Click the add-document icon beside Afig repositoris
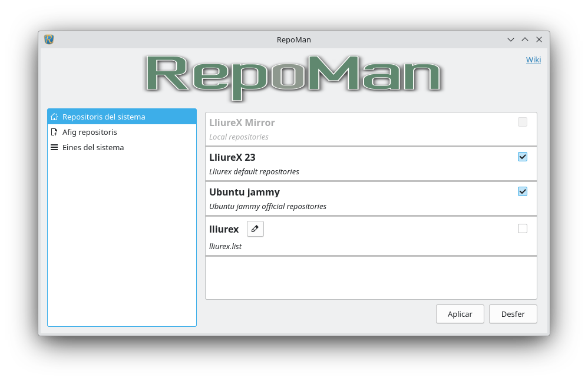The image size is (588, 381). coord(54,132)
